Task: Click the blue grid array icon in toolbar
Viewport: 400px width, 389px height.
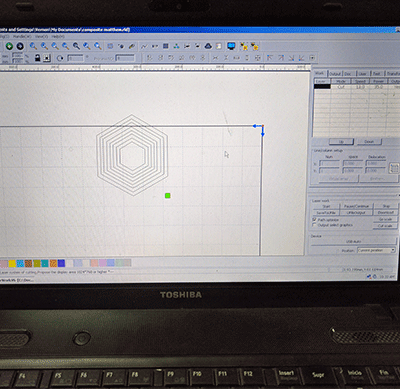Action: [166, 46]
